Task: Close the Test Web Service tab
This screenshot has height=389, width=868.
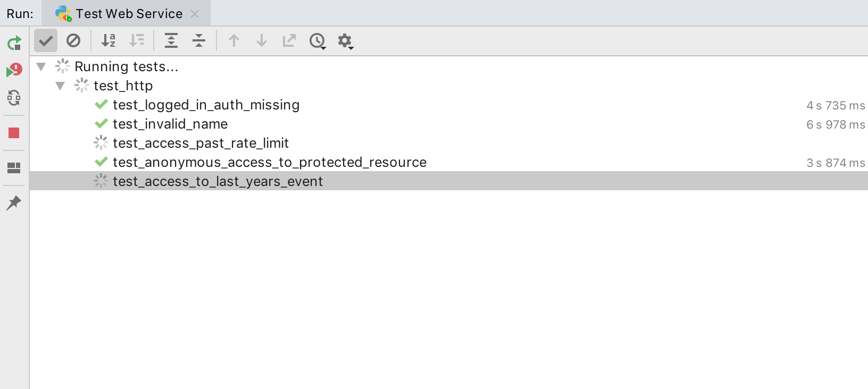Action: [x=195, y=14]
